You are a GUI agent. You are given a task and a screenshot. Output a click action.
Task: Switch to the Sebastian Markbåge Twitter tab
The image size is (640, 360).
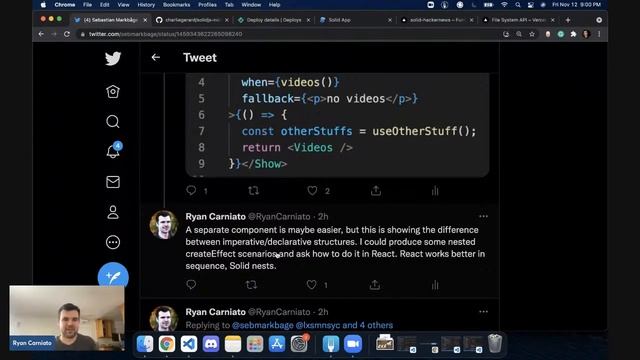coord(111,20)
